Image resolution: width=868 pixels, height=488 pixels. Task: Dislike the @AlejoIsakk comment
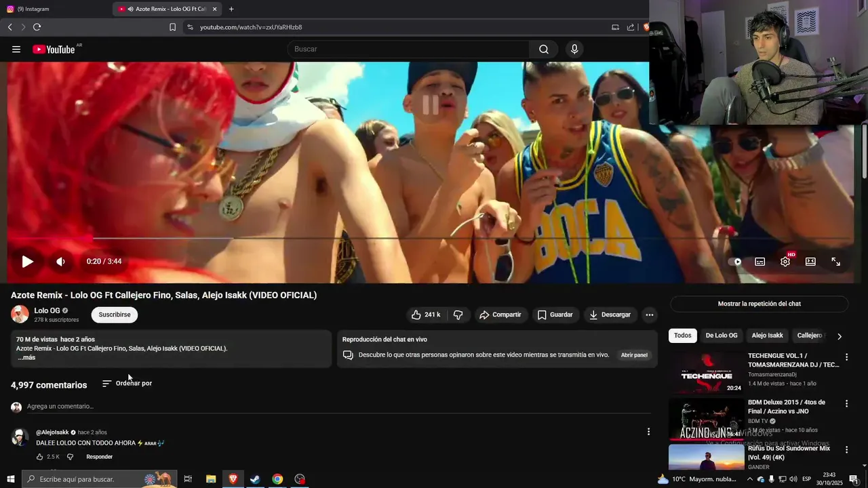pyautogui.click(x=70, y=457)
